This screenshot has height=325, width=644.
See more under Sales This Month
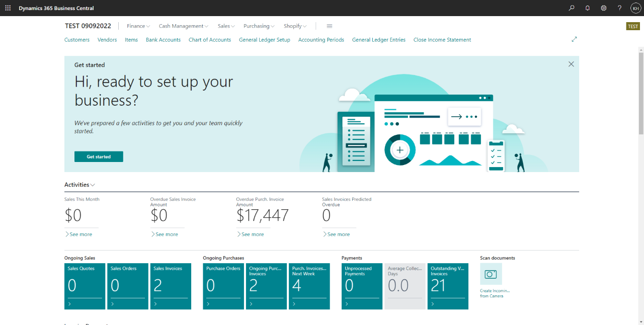tap(78, 234)
